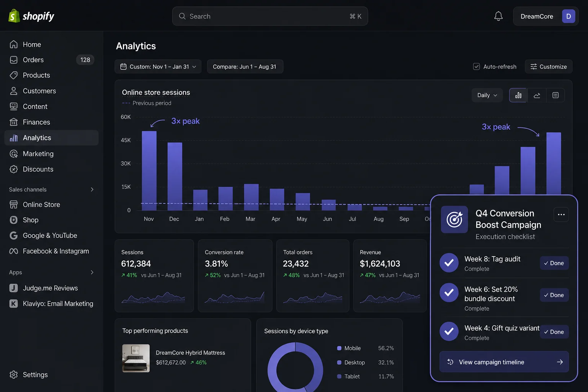Switch to bar chart view

518,95
